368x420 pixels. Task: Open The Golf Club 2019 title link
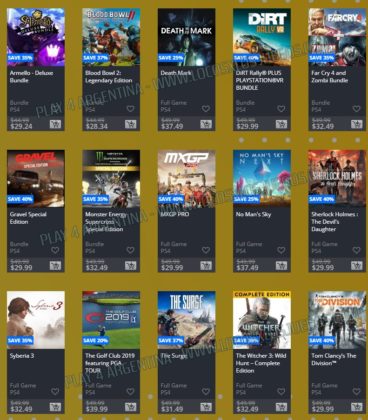[110, 363]
